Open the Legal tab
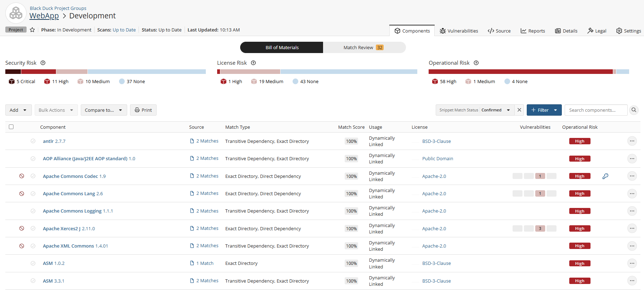The image size is (644, 290). click(x=597, y=31)
